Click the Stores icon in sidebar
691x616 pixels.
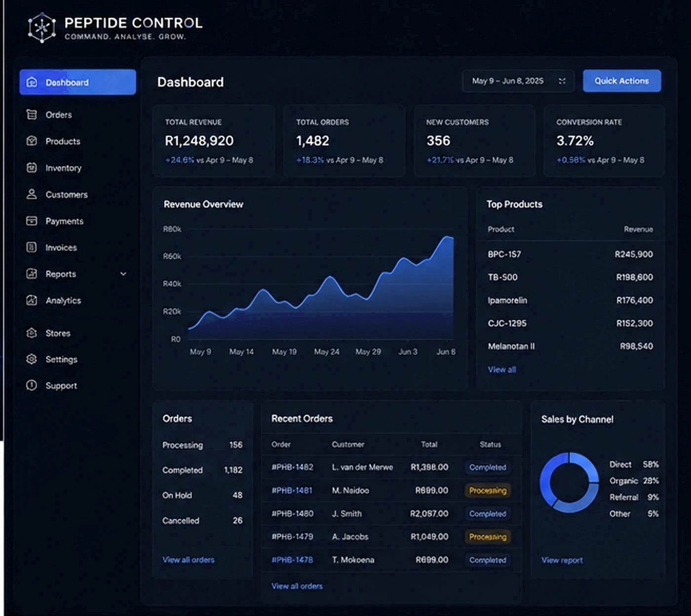[x=32, y=333]
